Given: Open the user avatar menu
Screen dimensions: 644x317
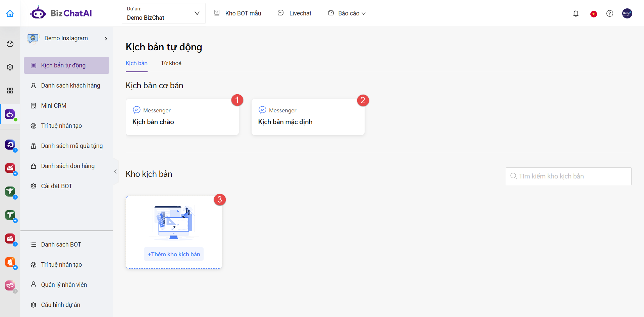Looking at the screenshot, I should 627,13.
